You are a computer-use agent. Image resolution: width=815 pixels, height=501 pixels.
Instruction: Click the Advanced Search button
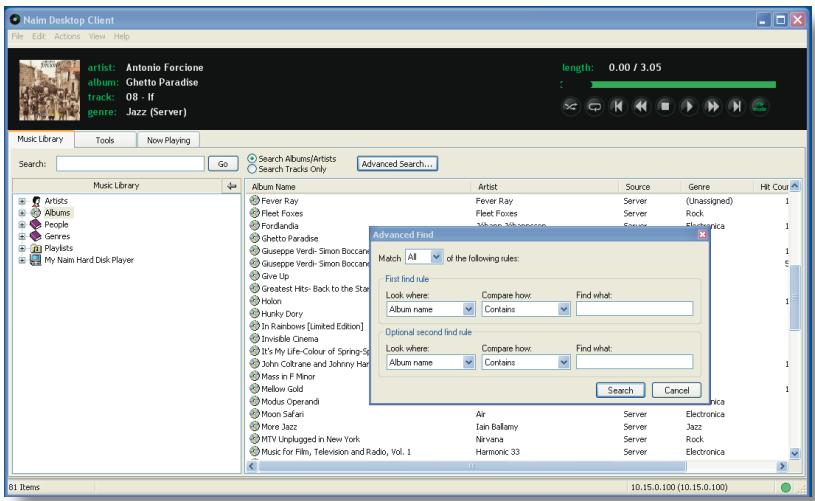397,164
